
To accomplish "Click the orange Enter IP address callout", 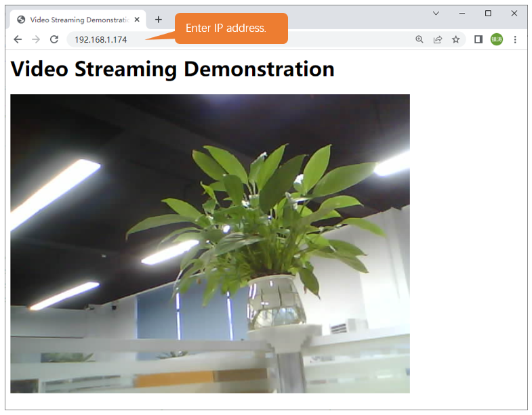I will (231, 28).
